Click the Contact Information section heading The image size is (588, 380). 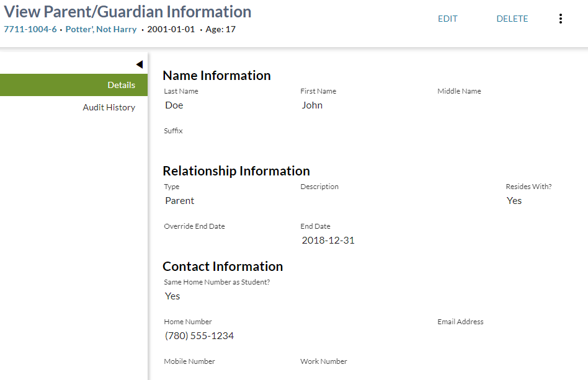tap(223, 267)
